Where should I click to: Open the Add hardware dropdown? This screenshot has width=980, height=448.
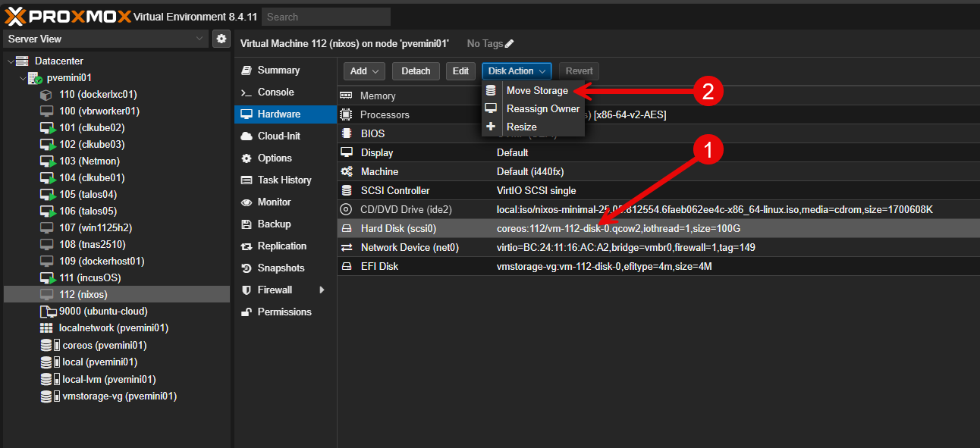[364, 71]
